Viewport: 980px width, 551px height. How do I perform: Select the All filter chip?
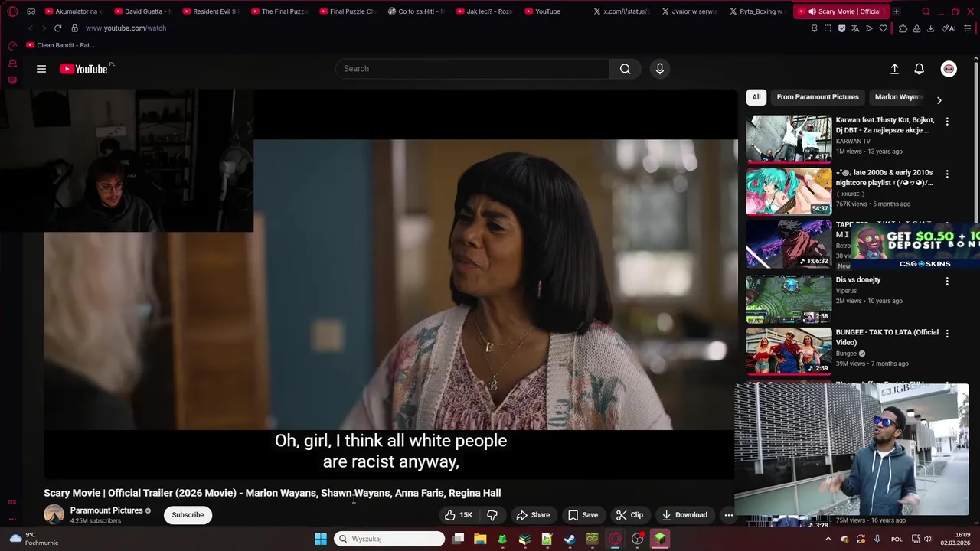coord(756,97)
